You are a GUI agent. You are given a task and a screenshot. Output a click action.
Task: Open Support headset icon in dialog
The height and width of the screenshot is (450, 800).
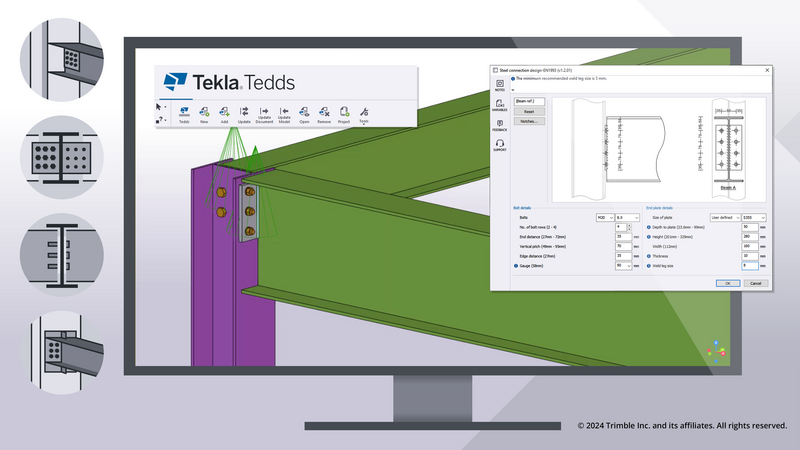point(500,145)
